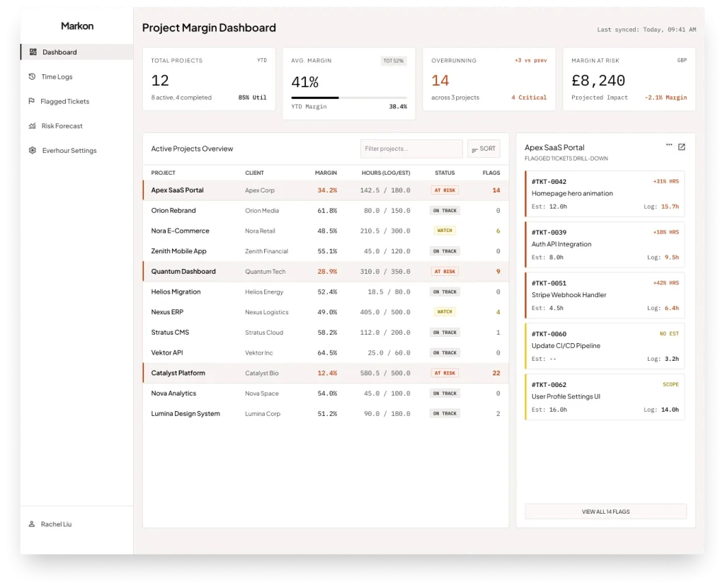The width and height of the screenshot is (725, 588).
Task: Click the 4 Critical label on Overrunning card
Action: 529,98
